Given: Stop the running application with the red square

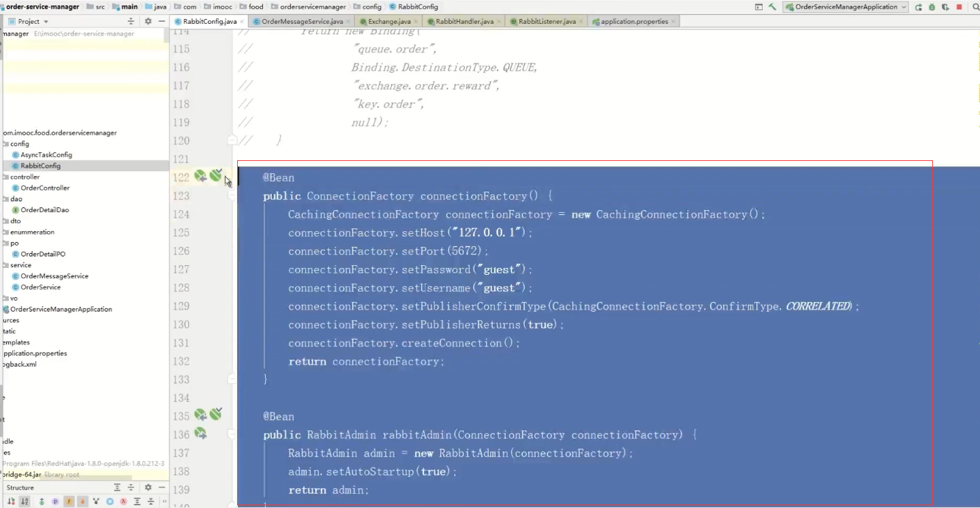Looking at the screenshot, I should [959, 7].
